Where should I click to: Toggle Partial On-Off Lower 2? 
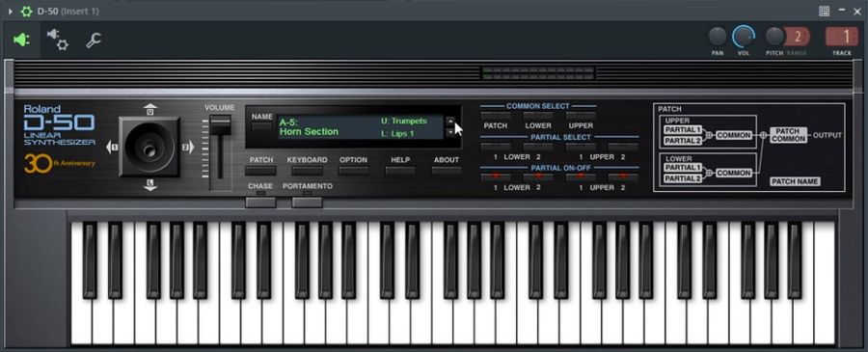tap(538, 177)
